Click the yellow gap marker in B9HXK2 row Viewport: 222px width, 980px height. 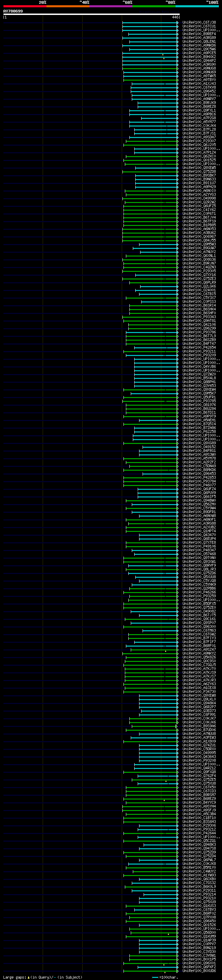164,58
